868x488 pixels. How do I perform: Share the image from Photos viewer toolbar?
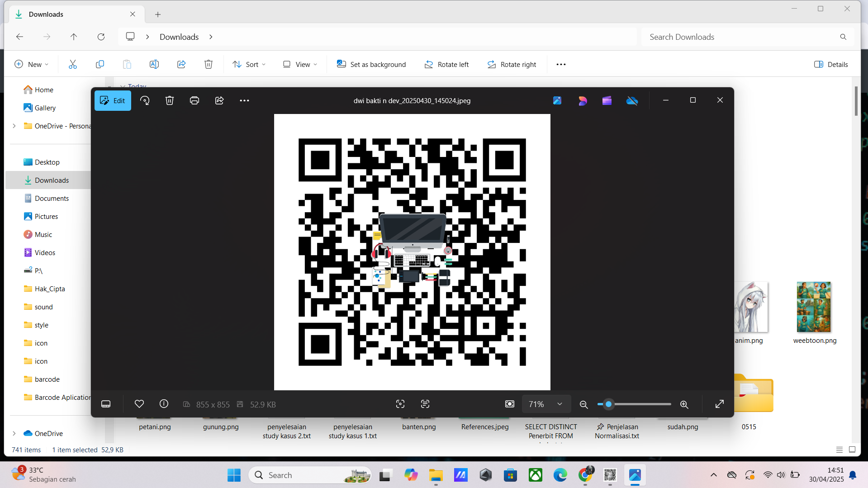219,100
